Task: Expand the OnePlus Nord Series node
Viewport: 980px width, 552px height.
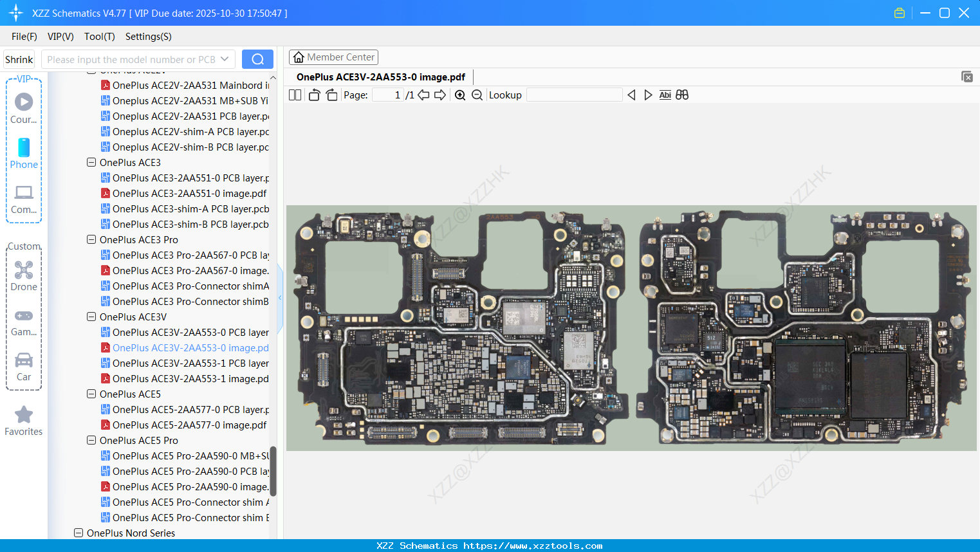Action: click(x=78, y=533)
